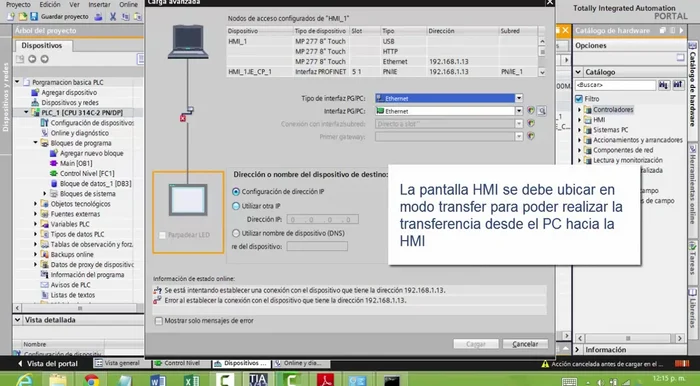700x386 pixels.
Task: Click the forward arrow in project tree
Action: 45,59
